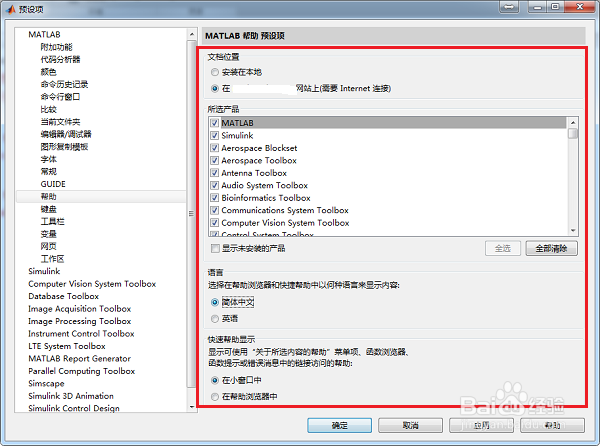Select 在小窗口中 quick help option
This screenshot has width=600, height=446.
[x=215, y=380]
